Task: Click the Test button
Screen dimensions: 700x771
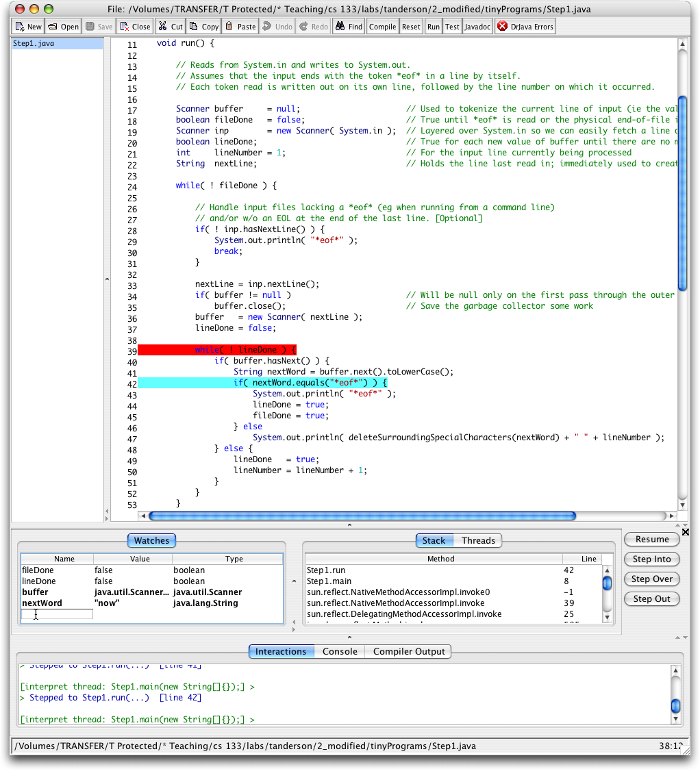Action: click(452, 27)
